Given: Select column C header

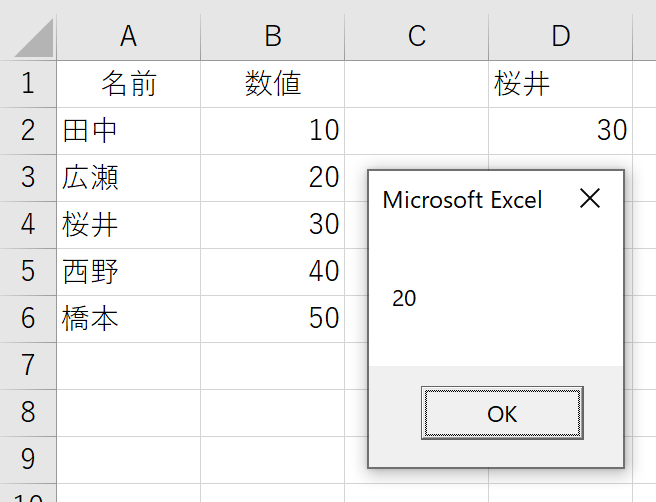Looking at the screenshot, I should (417, 37).
